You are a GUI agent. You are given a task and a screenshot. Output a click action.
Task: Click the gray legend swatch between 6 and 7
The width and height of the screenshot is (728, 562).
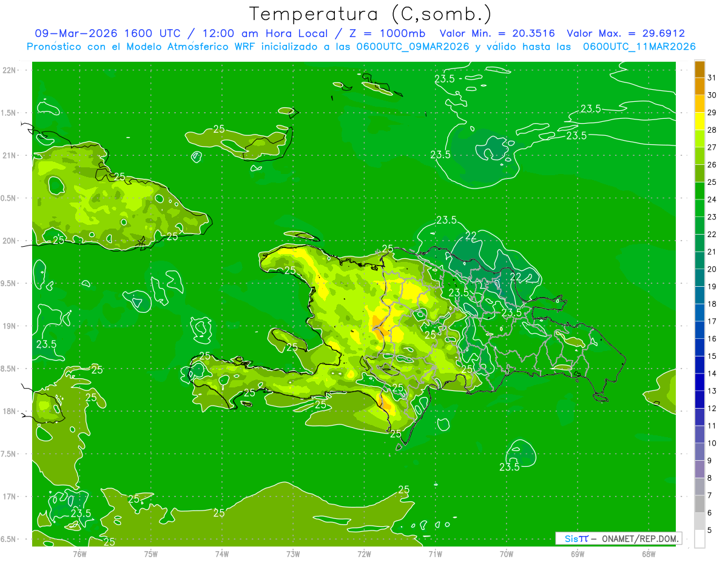click(x=699, y=504)
